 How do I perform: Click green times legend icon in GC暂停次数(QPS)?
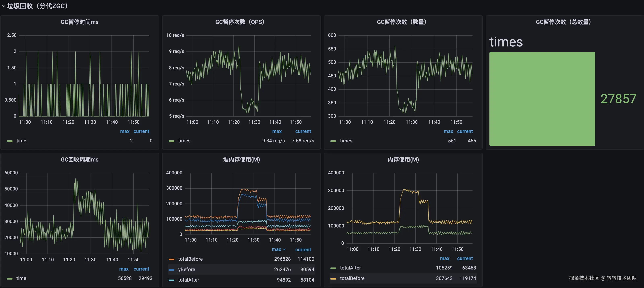pyautogui.click(x=171, y=141)
